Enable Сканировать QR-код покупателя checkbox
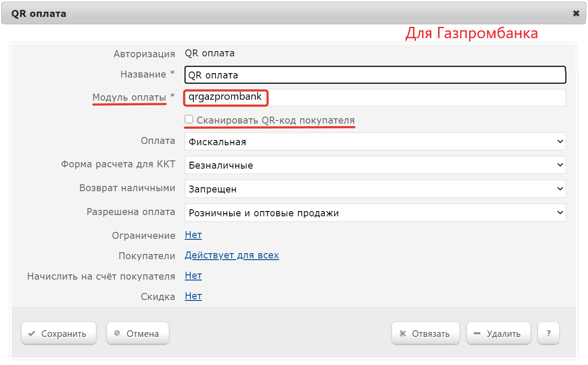The height and width of the screenshot is (365, 588). click(189, 119)
